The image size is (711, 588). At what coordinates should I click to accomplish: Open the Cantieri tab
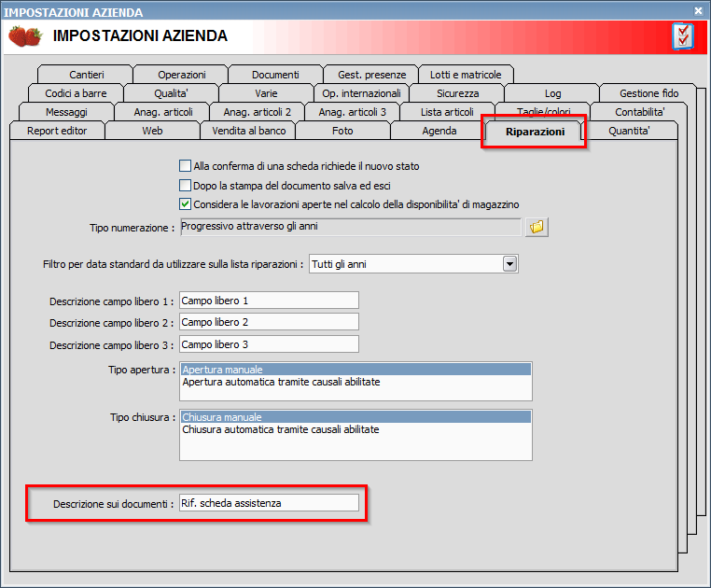pyautogui.click(x=86, y=75)
